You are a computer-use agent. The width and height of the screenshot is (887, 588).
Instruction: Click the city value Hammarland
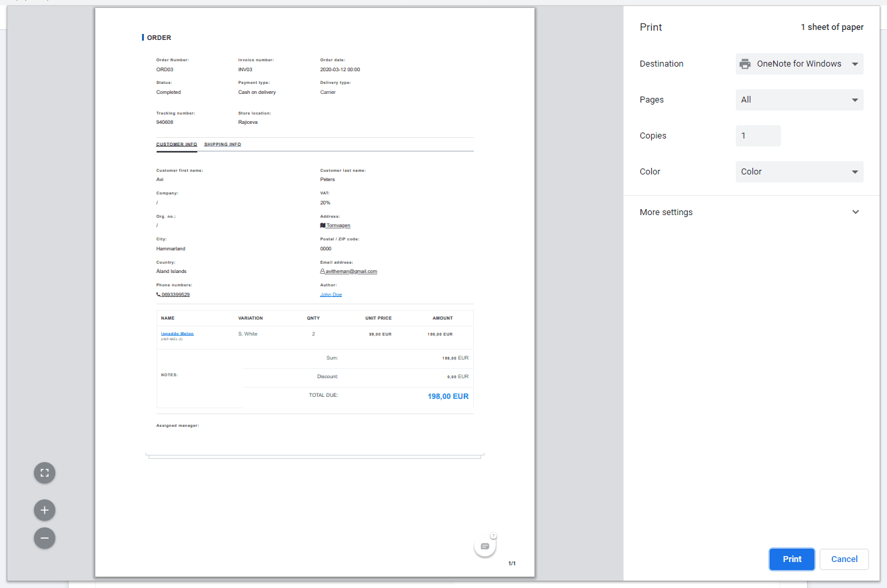tap(171, 248)
